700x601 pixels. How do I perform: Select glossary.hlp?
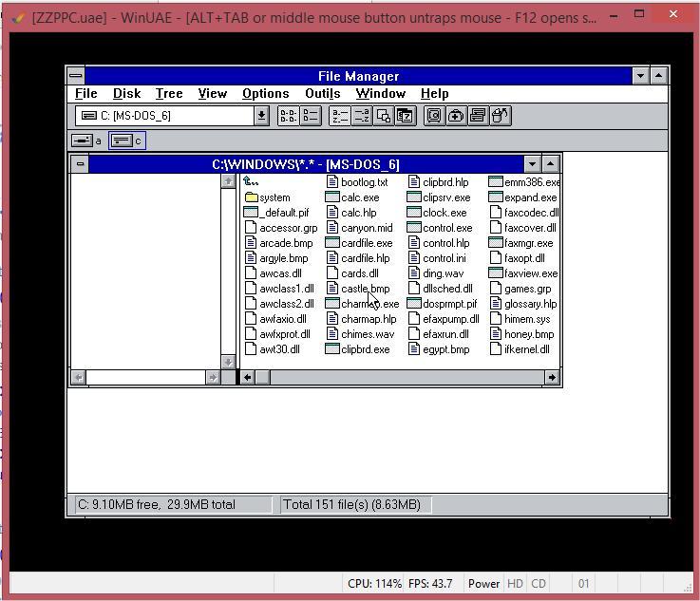point(523,304)
